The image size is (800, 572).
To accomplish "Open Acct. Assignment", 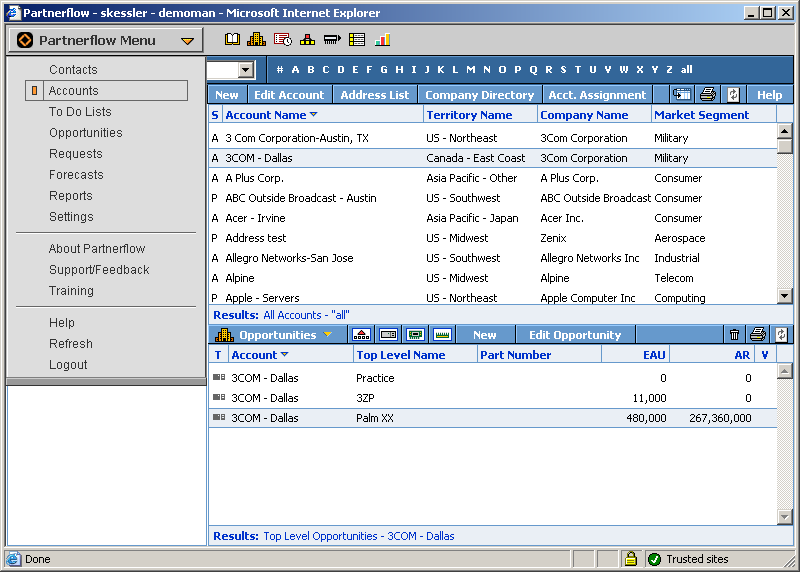I will pos(597,95).
